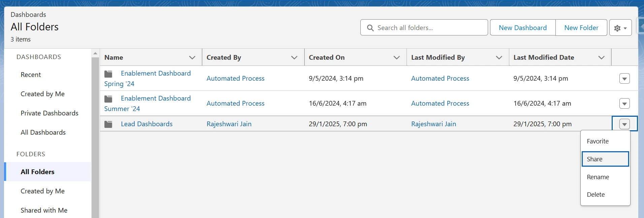The image size is (644, 218).
Task: Collapse the Lead Dashboards row action menu
Action: click(x=624, y=124)
